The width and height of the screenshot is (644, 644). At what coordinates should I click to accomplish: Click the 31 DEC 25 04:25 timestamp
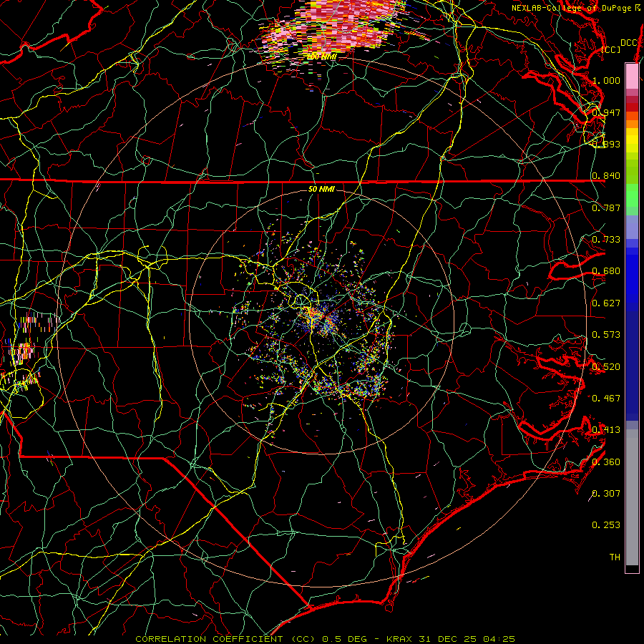click(467, 639)
